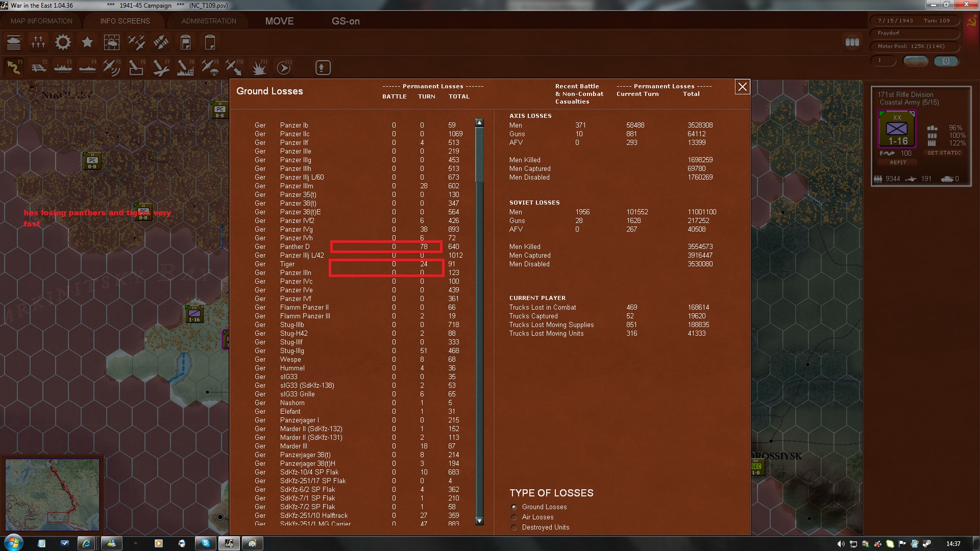Viewport: 980px width, 551px height.
Task: Select the F11 build fortification explosion icon
Action: click(260, 67)
